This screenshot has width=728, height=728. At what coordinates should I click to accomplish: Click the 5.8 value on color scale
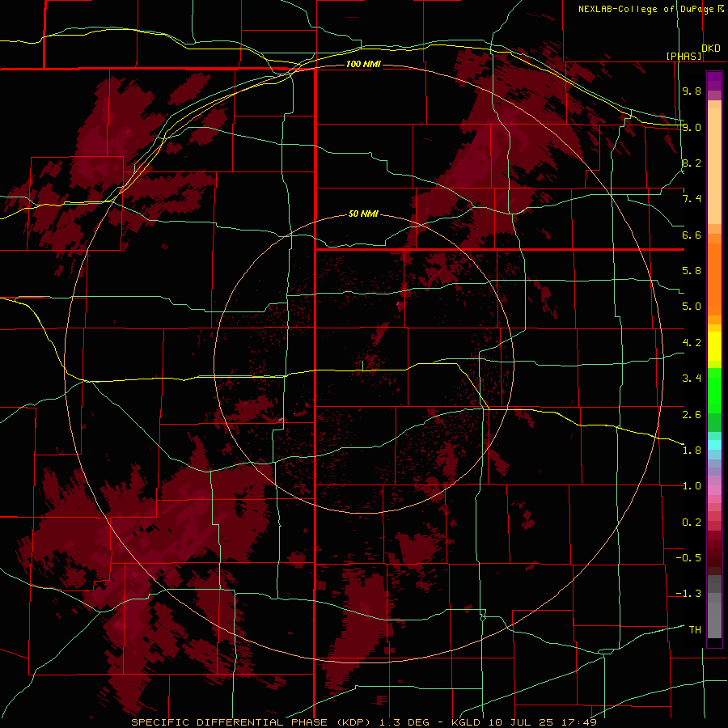(692, 271)
